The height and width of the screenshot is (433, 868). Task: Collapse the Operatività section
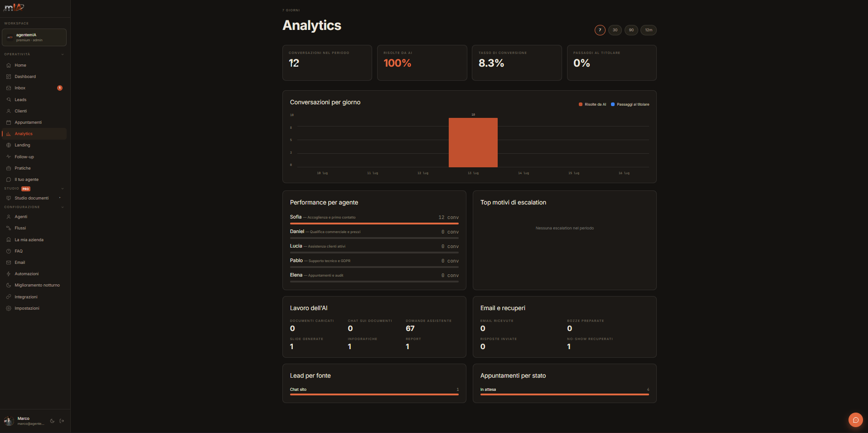[63, 54]
